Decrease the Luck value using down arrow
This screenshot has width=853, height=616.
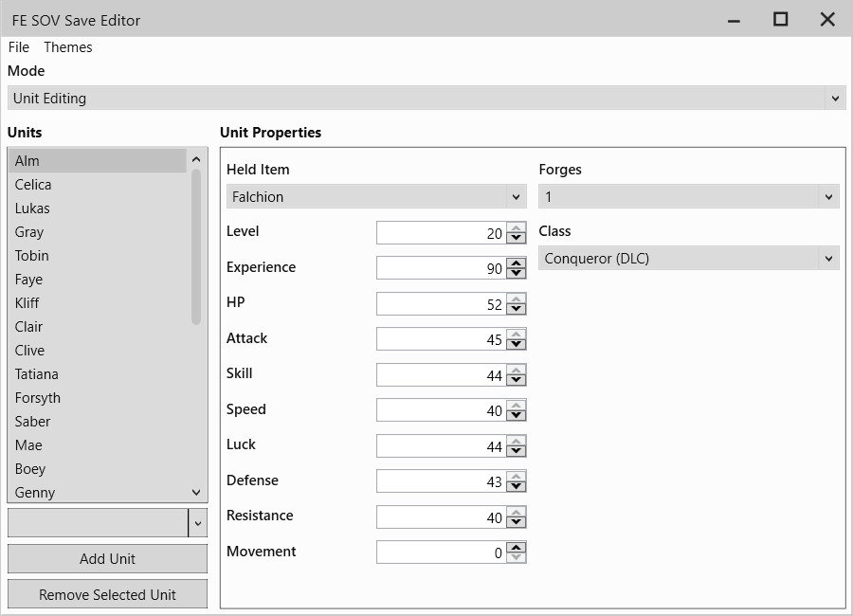click(515, 450)
